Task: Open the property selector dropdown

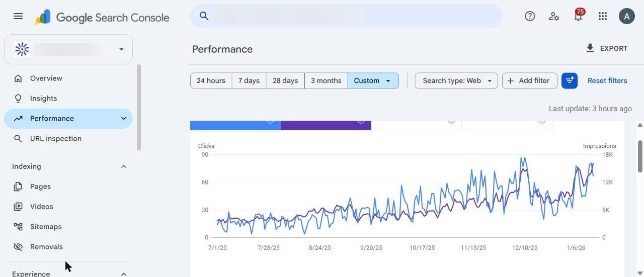Action: click(68, 49)
